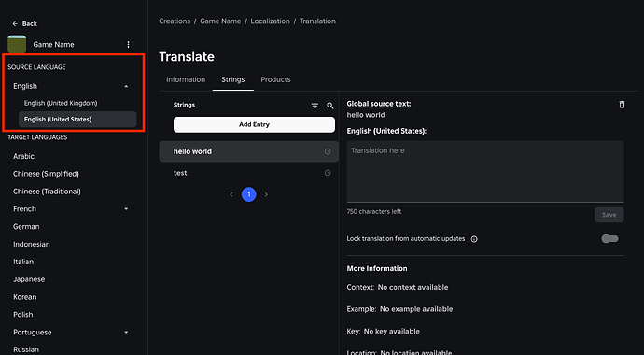Toggle lock translation from automatic updates
The width and height of the screenshot is (644, 355).
(x=609, y=239)
